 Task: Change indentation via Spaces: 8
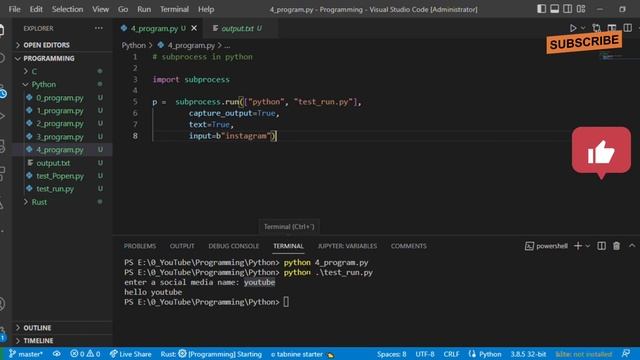pos(391,354)
